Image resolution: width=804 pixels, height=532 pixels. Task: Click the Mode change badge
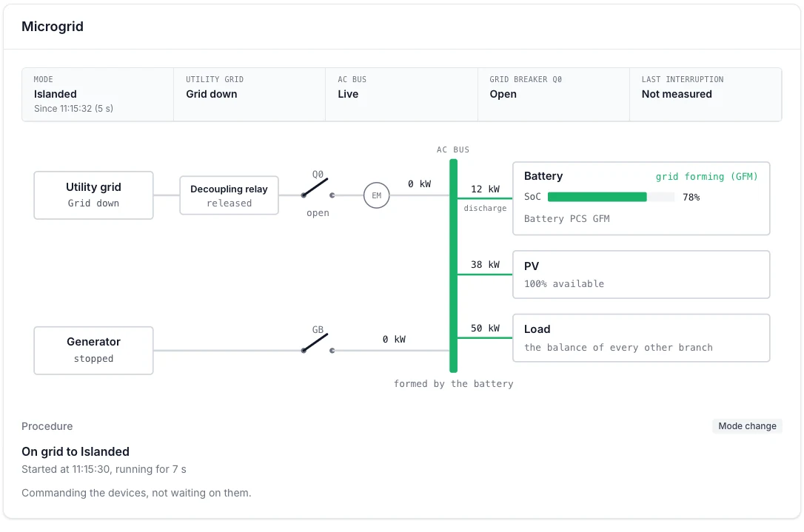coord(747,426)
